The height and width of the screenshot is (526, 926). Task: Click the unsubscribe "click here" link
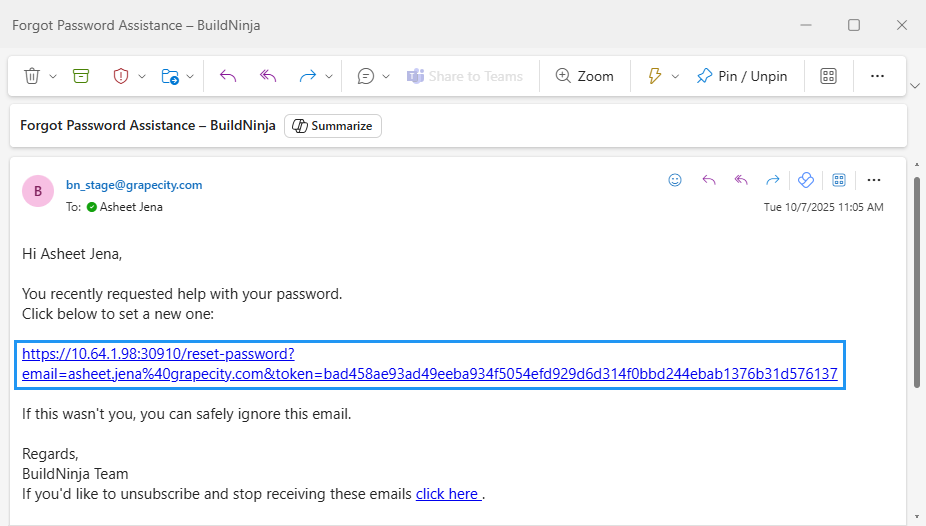[449, 494]
